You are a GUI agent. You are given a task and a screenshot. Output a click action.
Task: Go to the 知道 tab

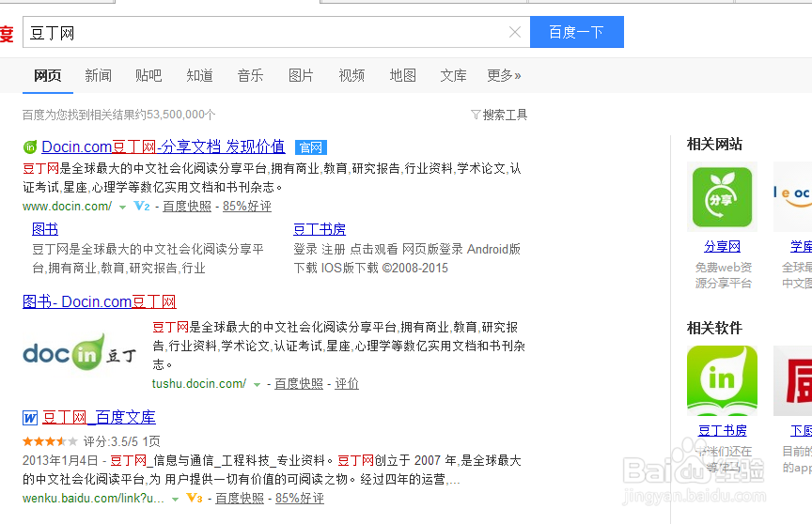tap(199, 75)
